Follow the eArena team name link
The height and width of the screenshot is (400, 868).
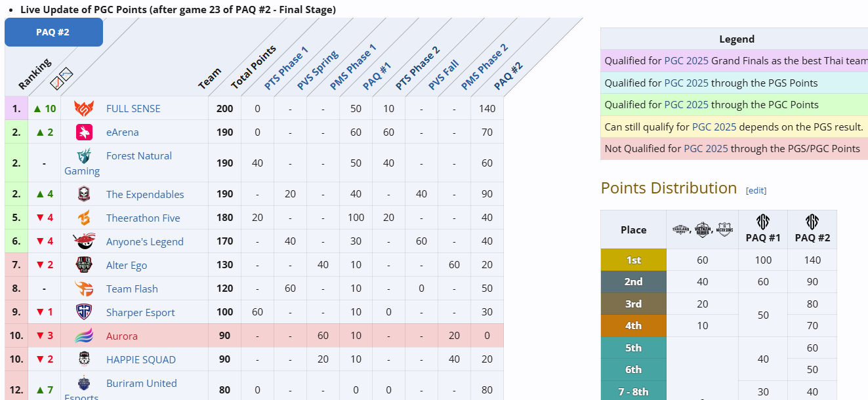(x=123, y=132)
